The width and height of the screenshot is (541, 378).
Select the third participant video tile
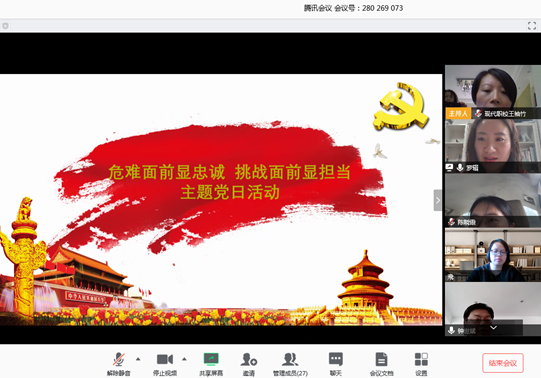(x=493, y=200)
